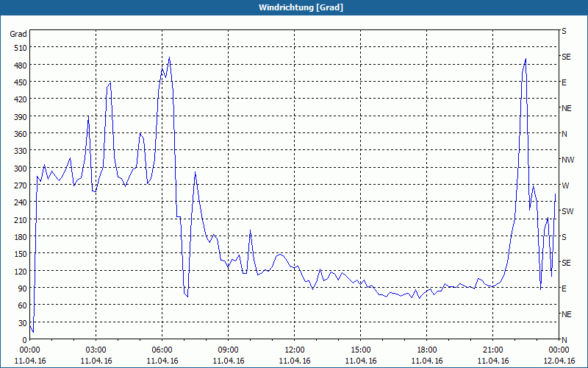Select the 270 degree axis label
This screenshot has height=368, width=588.
[21, 185]
